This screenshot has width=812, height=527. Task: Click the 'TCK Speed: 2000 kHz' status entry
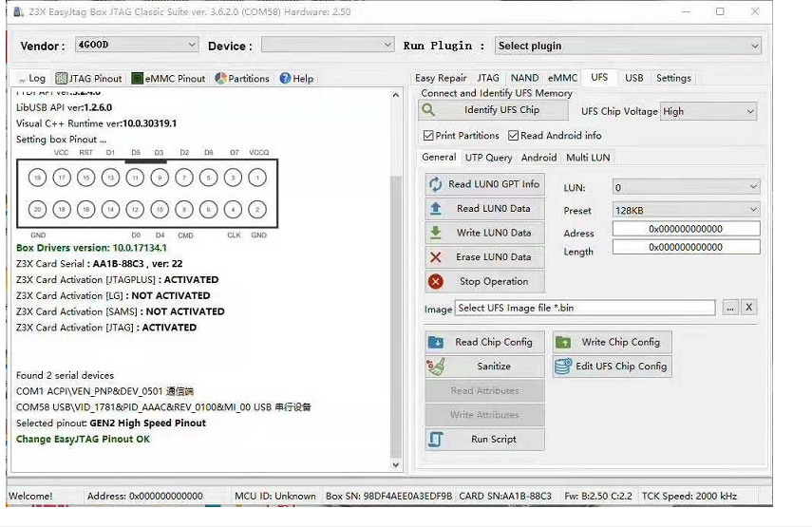[x=689, y=496]
